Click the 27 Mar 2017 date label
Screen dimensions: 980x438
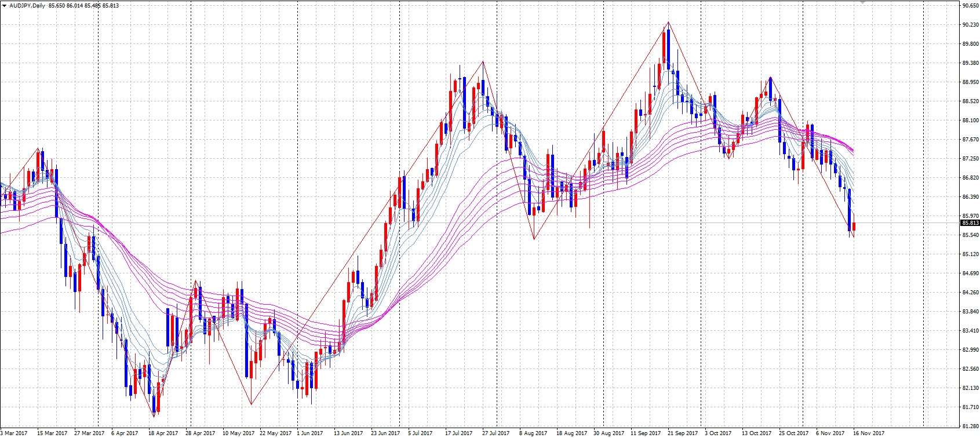pos(89,433)
